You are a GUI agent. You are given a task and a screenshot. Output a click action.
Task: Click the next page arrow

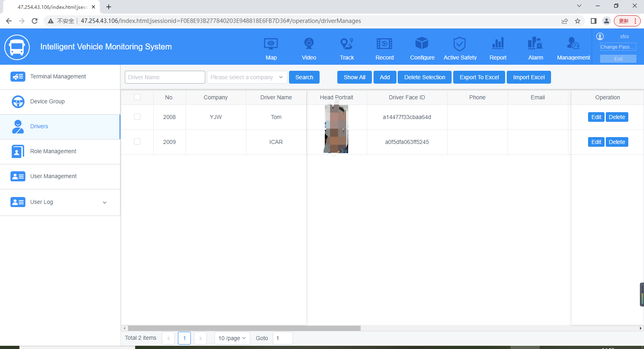tap(200, 338)
